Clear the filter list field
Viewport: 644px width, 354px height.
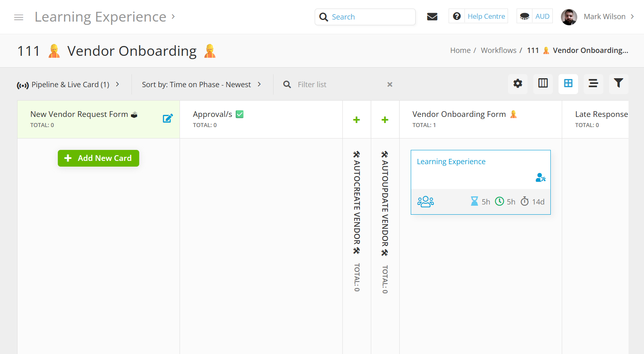point(390,85)
